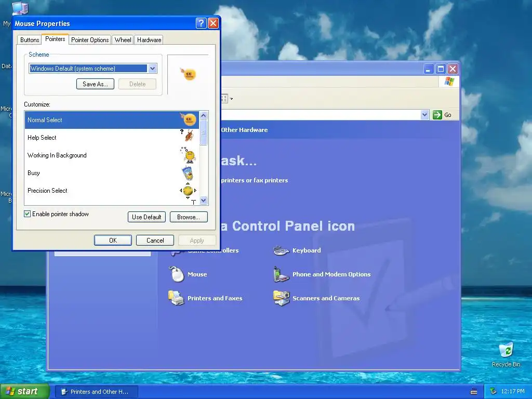Screen dimensions: 532x399
Task: Click Phone and Modem Options link
Action: point(331,274)
